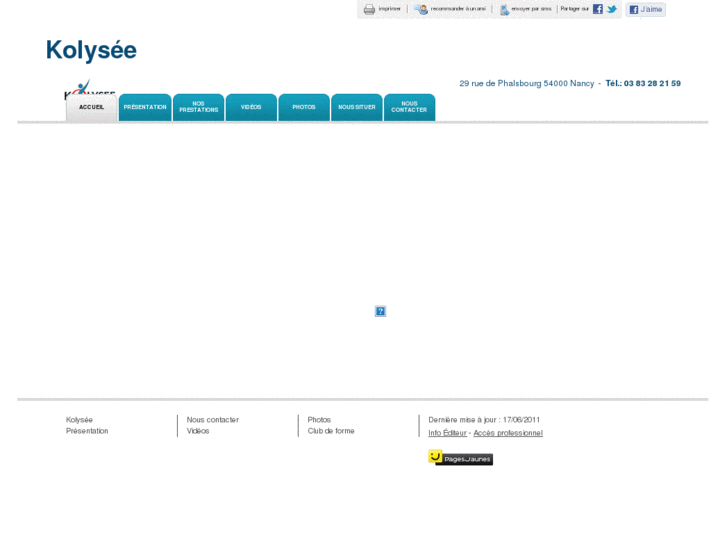This screenshot has height=545, width=727.
Task: Click footer link Nous contacter
Action: click(x=213, y=420)
